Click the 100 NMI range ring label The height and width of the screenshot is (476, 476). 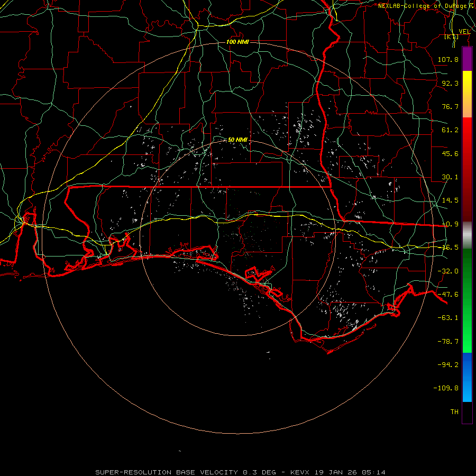point(237,42)
